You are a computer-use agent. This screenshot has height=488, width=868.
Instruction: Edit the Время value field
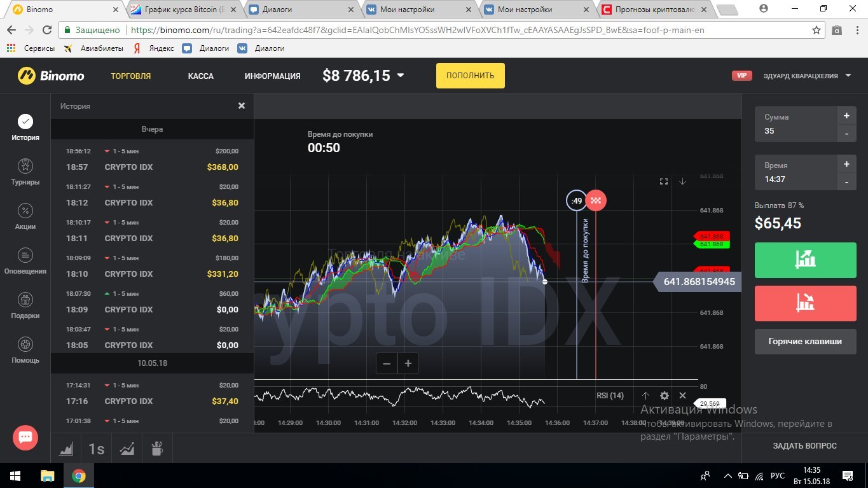pos(796,172)
